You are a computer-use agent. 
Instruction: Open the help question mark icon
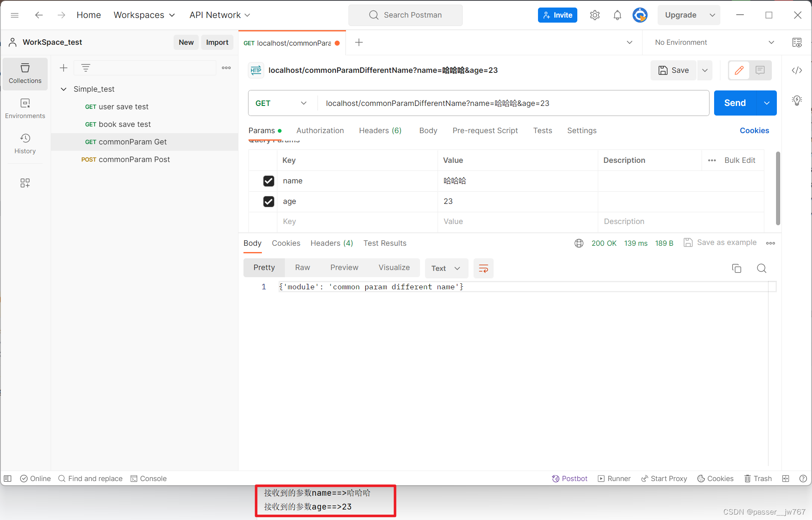[803, 479]
